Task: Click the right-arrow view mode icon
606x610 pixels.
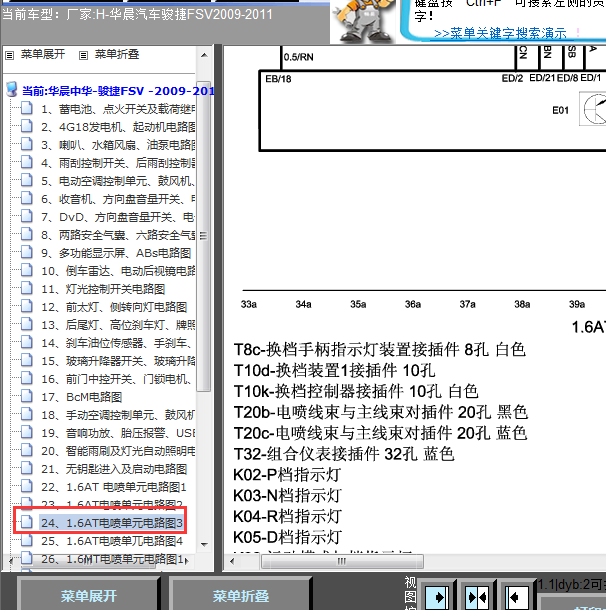Action: pos(437,597)
